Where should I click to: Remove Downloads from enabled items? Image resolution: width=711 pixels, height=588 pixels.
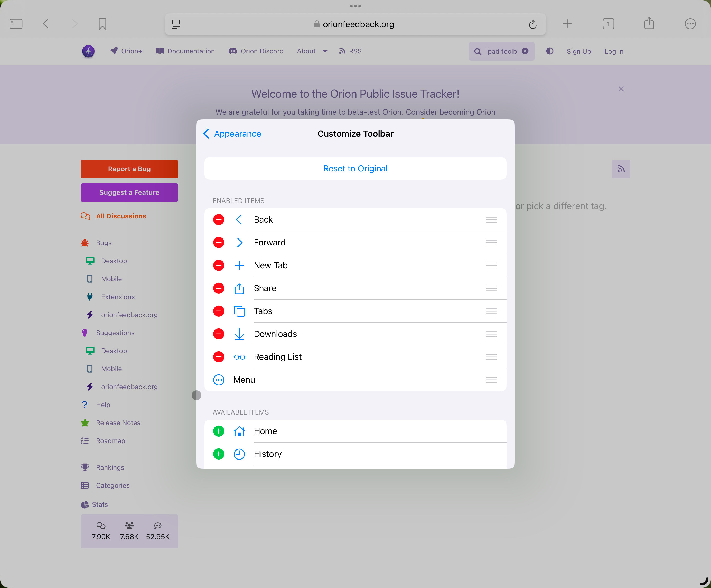(219, 334)
